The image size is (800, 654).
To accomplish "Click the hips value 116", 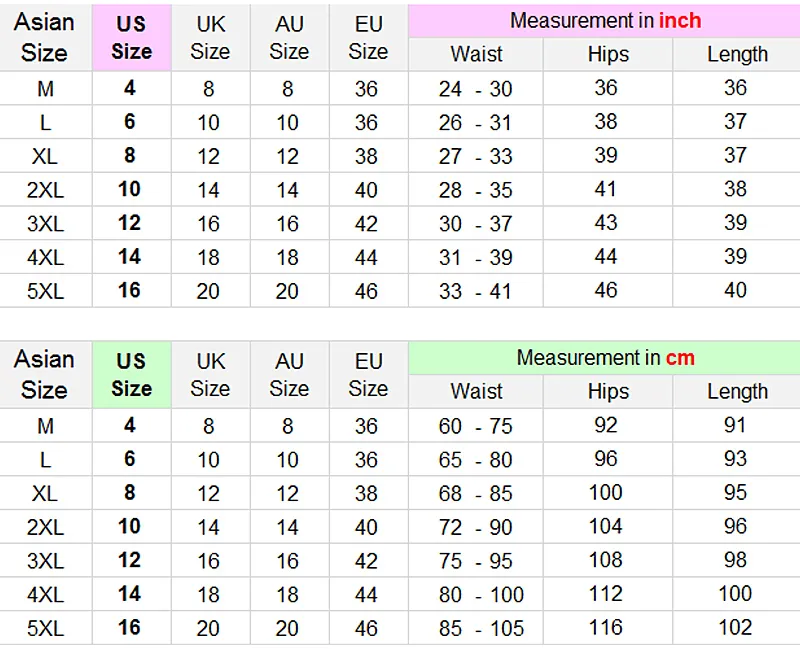I will [606, 628].
